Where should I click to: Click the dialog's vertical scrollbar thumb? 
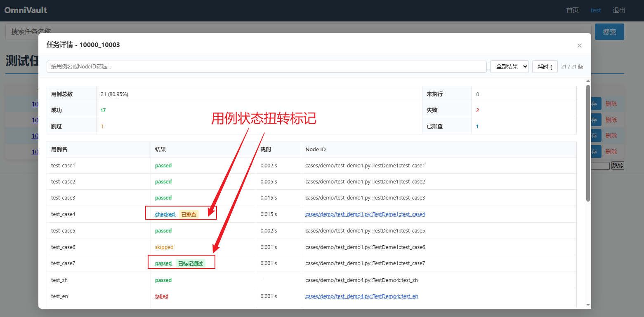coord(588,143)
